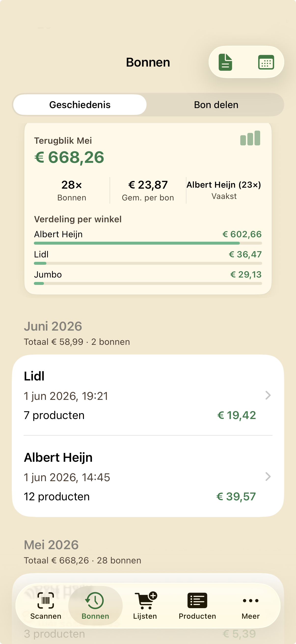Expand the Albert Heijn receipt chevron
This screenshot has height=644, width=296.
point(268,476)
